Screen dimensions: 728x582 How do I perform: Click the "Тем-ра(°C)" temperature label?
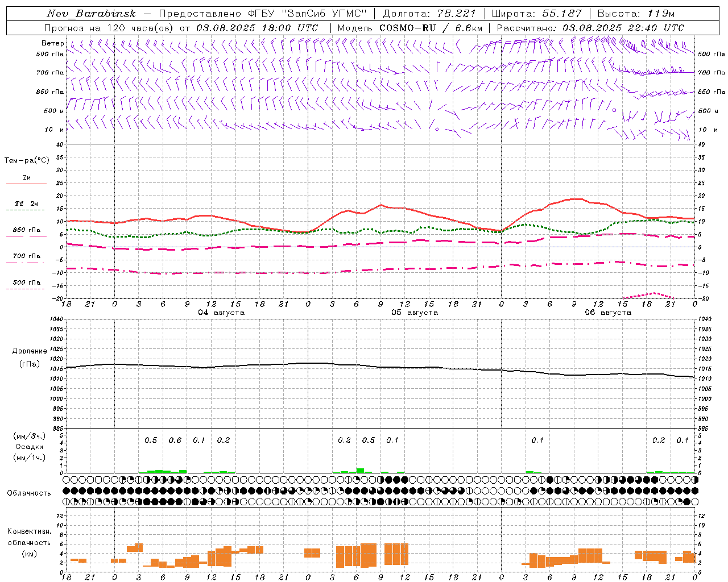[27, 161]
